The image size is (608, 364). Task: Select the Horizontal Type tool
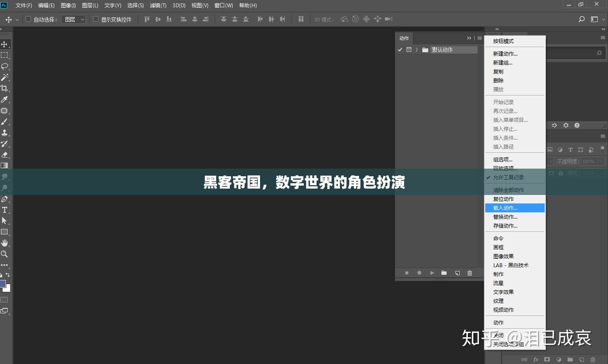[4, 210]
